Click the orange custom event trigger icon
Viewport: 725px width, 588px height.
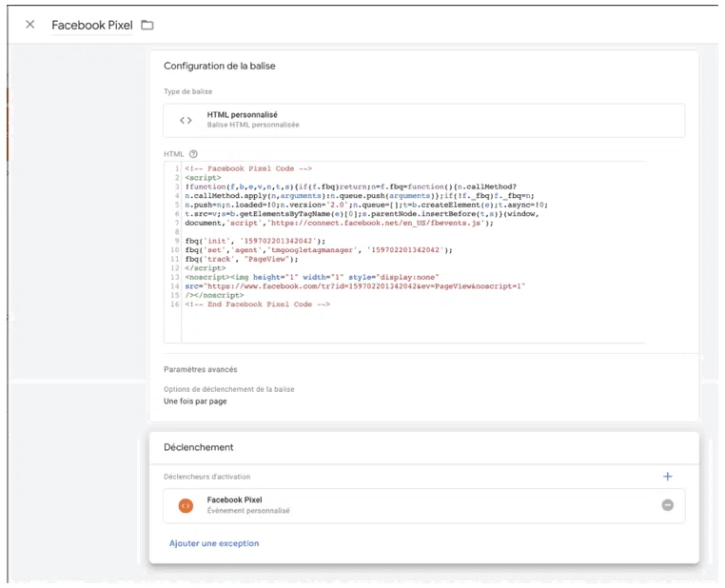pyautogui.click(x=186, y=506)
